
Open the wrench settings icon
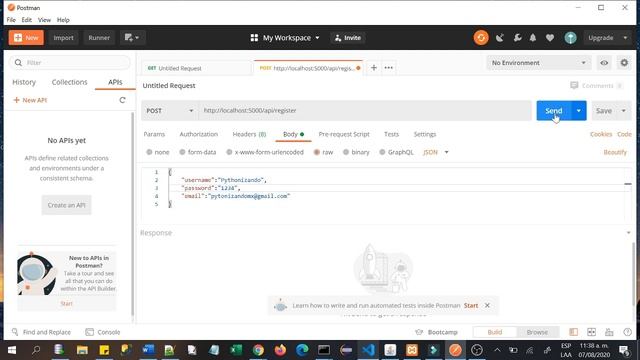518,38
